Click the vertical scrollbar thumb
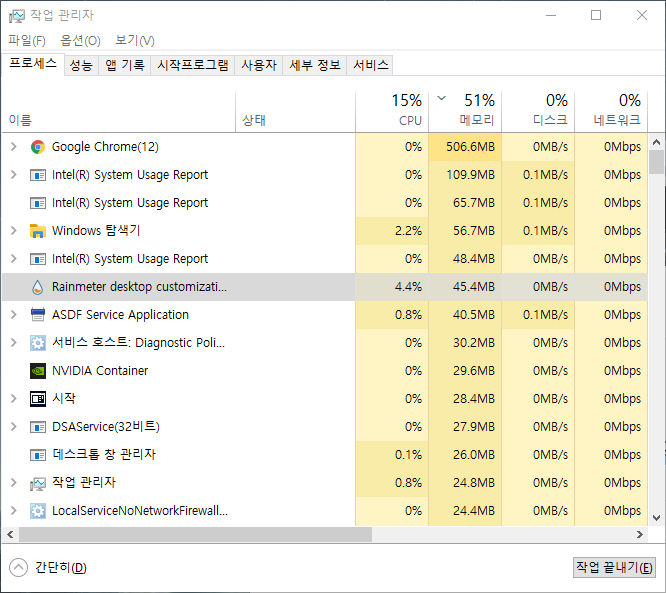Image resolution: width=666 pixels, height=593 pixels. click(x=657, y=162)
